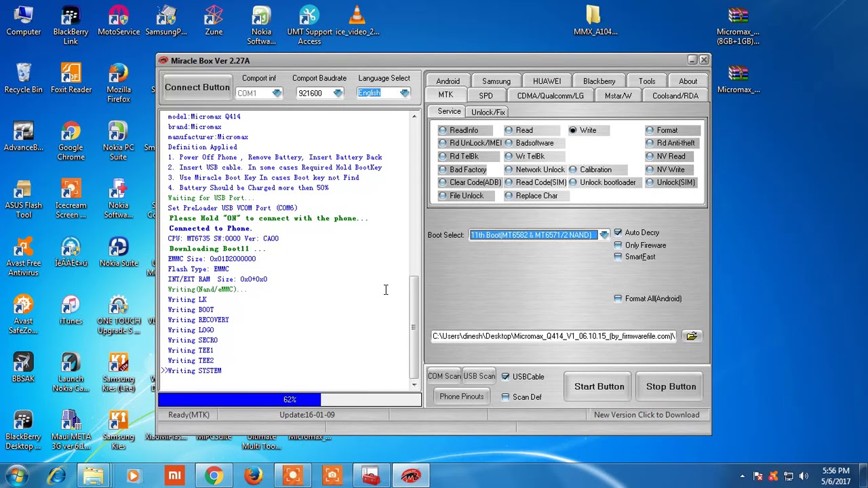Click the browse firmware folder icon

point(691,336)
